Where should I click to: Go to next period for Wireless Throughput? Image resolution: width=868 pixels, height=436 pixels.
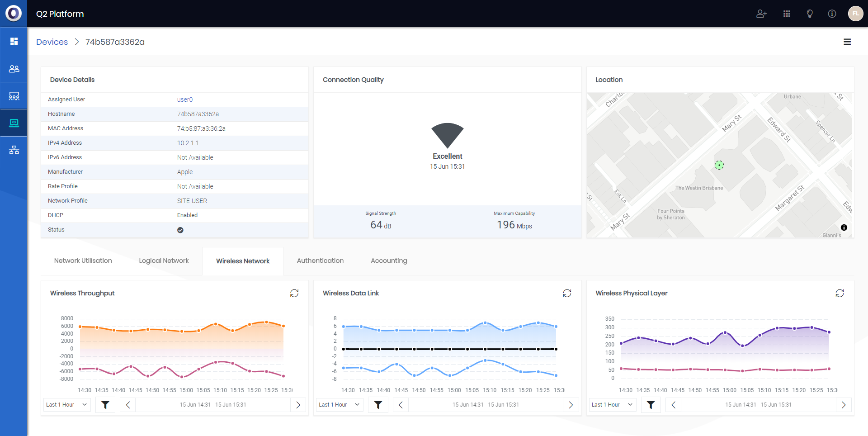pos(298,405)
